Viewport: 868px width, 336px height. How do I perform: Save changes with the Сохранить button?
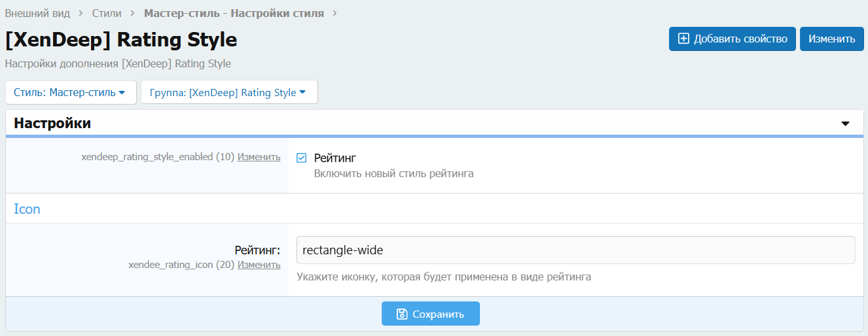pyautogui.click(x=431, y=314)
